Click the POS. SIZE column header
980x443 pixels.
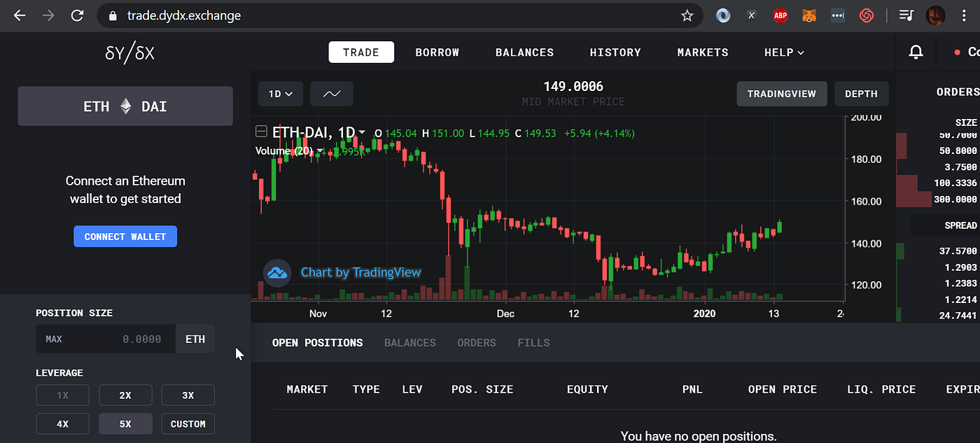point(482,389)
